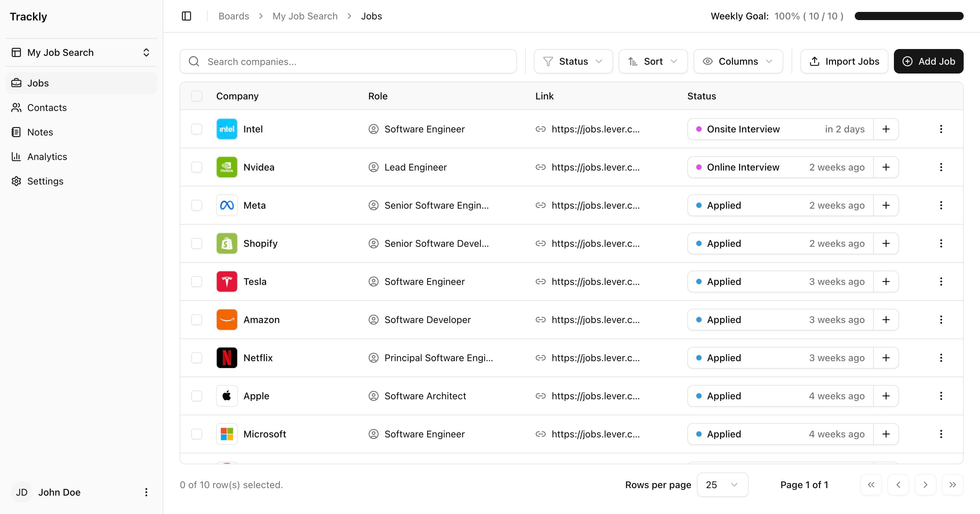Screen dimensions: 980x514
Task: Open the Sort dropdown
Action: [653, 61]
